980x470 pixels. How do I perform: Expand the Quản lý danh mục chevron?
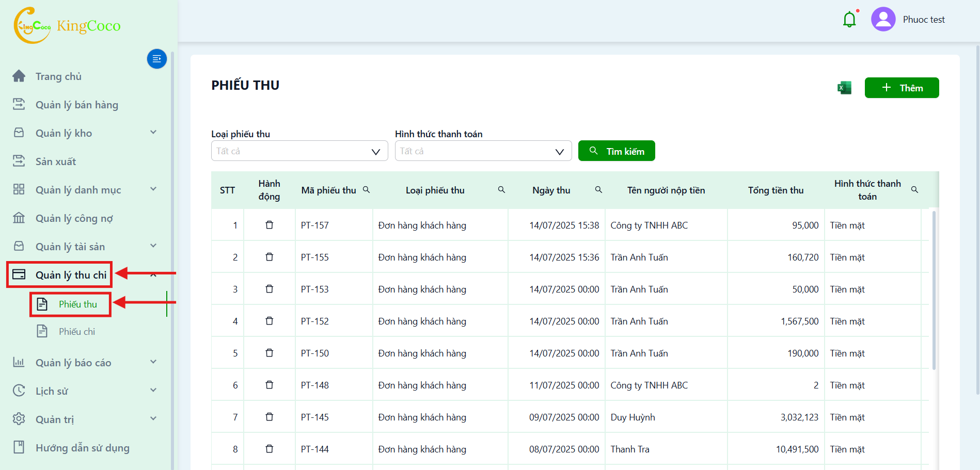click(x=153, y=189)
